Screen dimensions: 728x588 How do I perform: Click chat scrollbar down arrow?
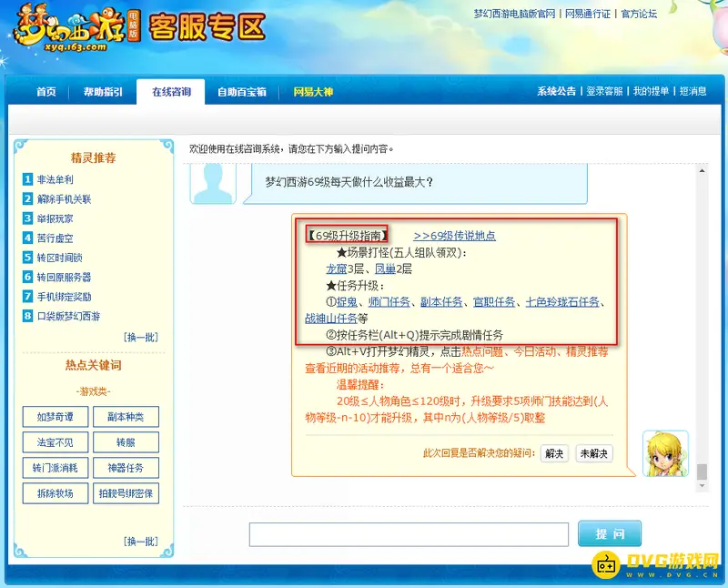tap(702, 486)
